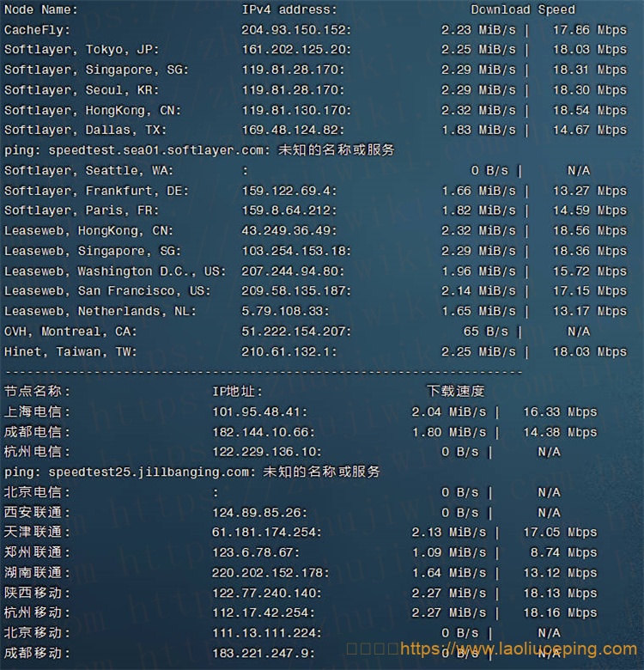Click the "18.30 Mbps" speed value

(x=590, y=90)
